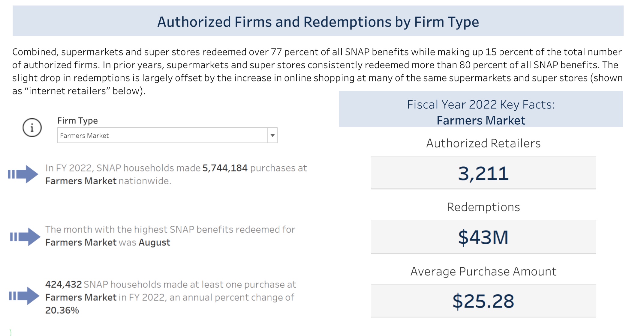The image size is (644, 336).
Task: Click the information circle icon
Action: coord(32,128)
